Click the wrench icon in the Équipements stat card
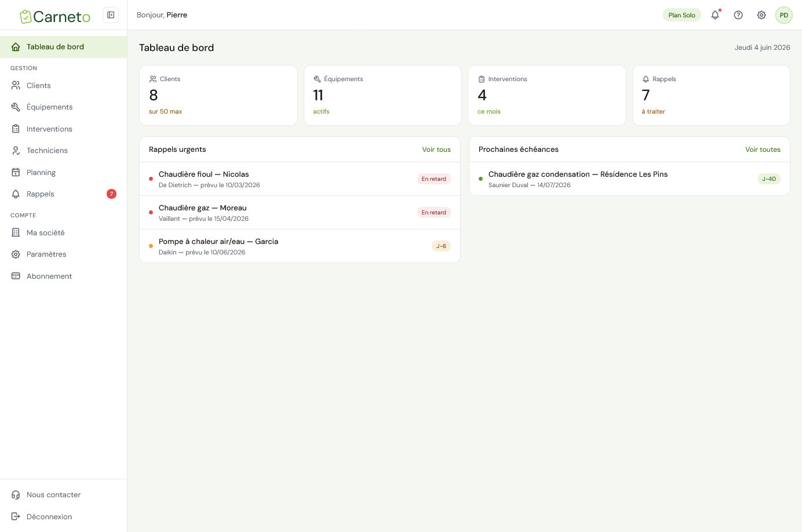This screenshot has height=532, width=802. coord(317,79)
